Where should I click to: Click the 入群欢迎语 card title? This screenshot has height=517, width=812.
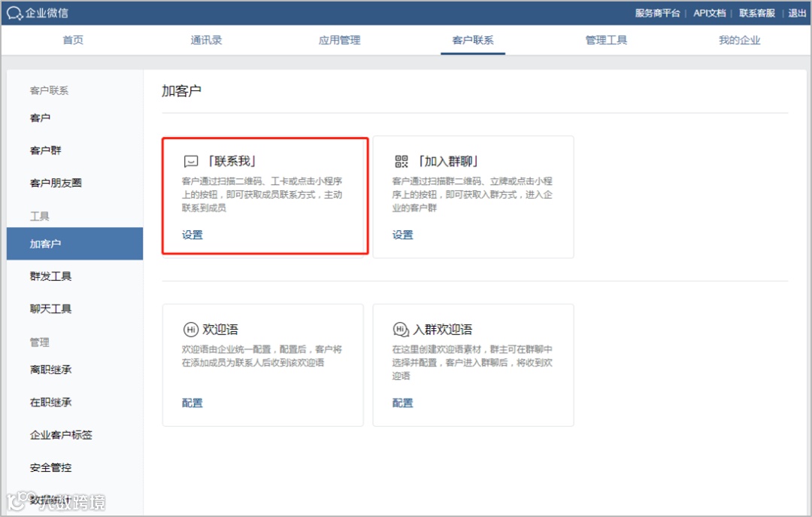pyautogui.click(x=443, y=330)
